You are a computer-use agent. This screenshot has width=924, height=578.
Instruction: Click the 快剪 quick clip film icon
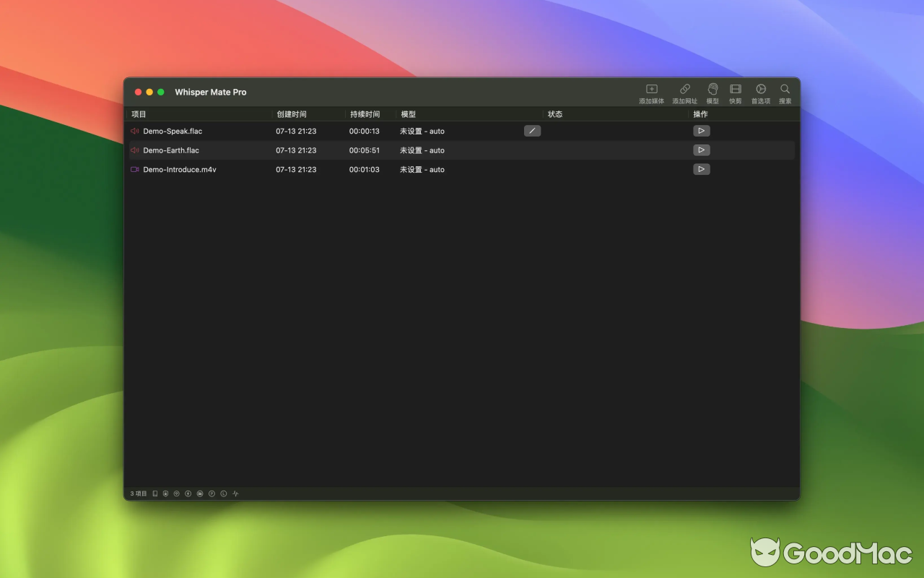[736, 92]
